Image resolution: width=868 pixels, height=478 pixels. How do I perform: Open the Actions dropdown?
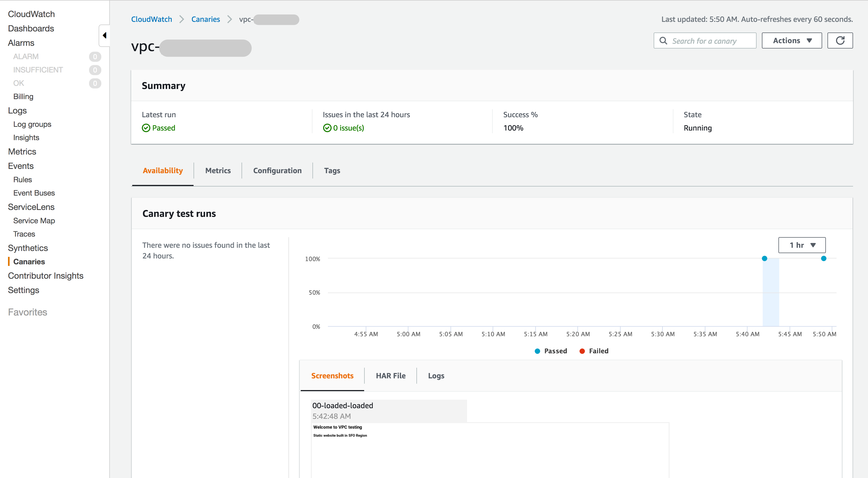coord(791,40)
